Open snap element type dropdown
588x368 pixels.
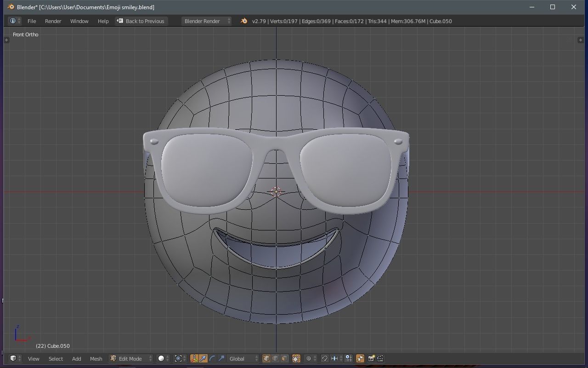coord(336,358)
